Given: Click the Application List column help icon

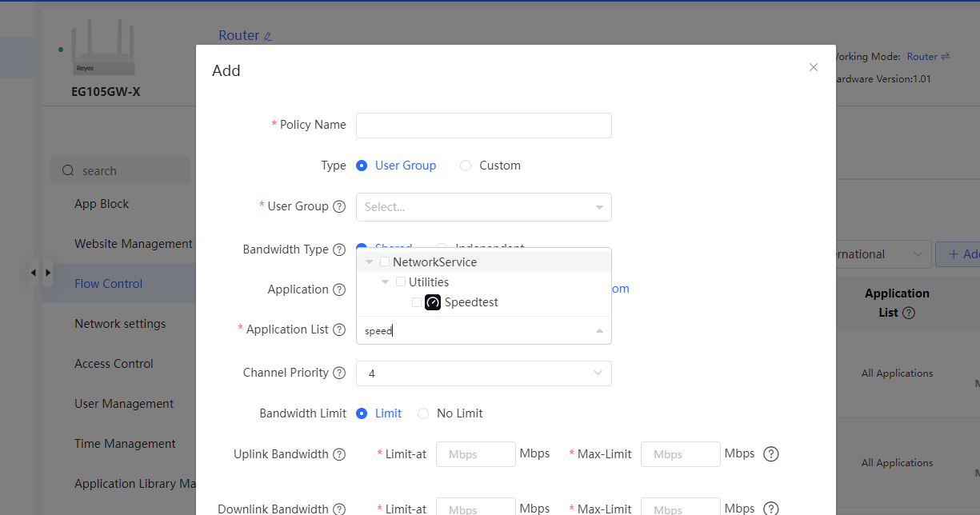Looking at the screenshot, I should tap(909, 313).
